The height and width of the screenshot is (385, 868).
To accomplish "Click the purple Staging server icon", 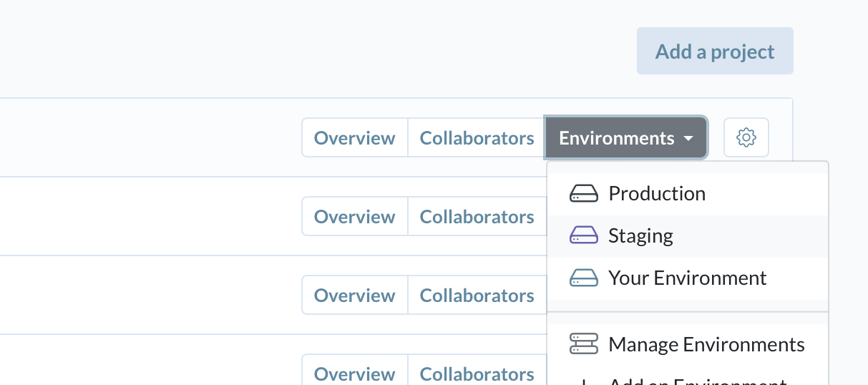I will click(583, 235).
